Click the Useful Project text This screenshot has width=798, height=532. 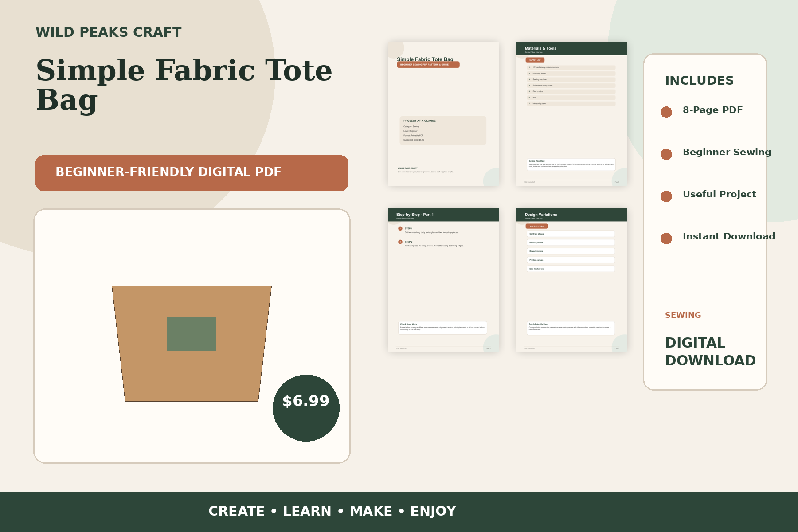(x=720, y=194)
